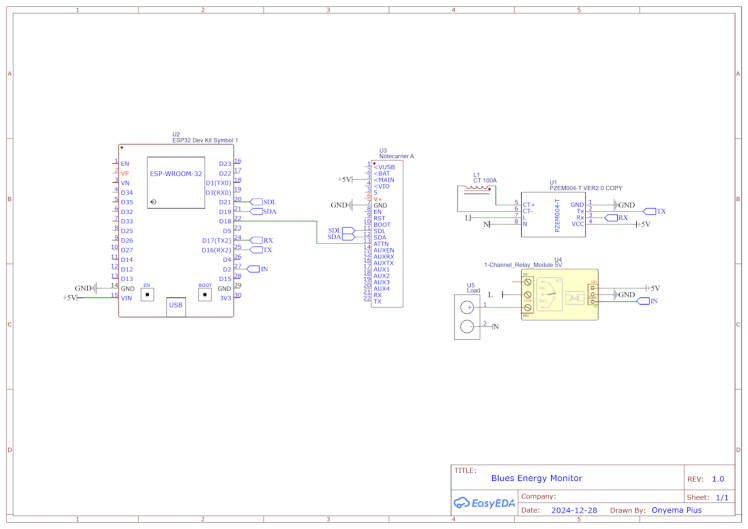Click the V+ pin label on the Notecarrier

pos(378,199)
